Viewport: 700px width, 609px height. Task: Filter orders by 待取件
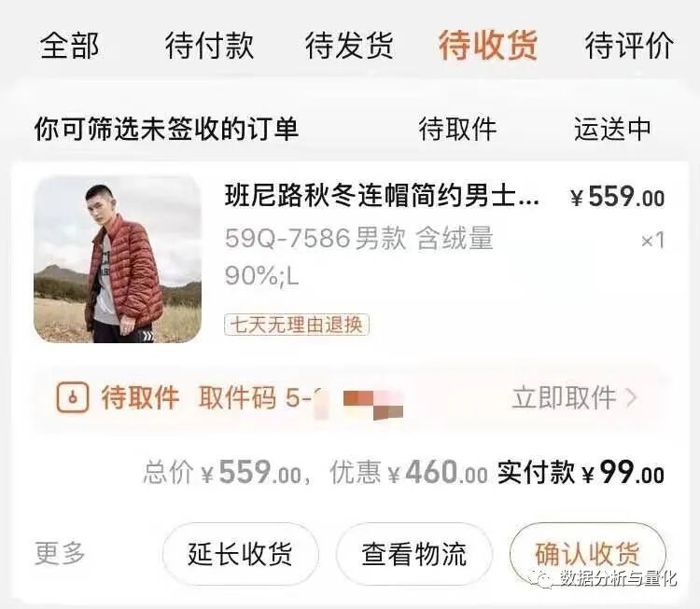coord(457,129)
